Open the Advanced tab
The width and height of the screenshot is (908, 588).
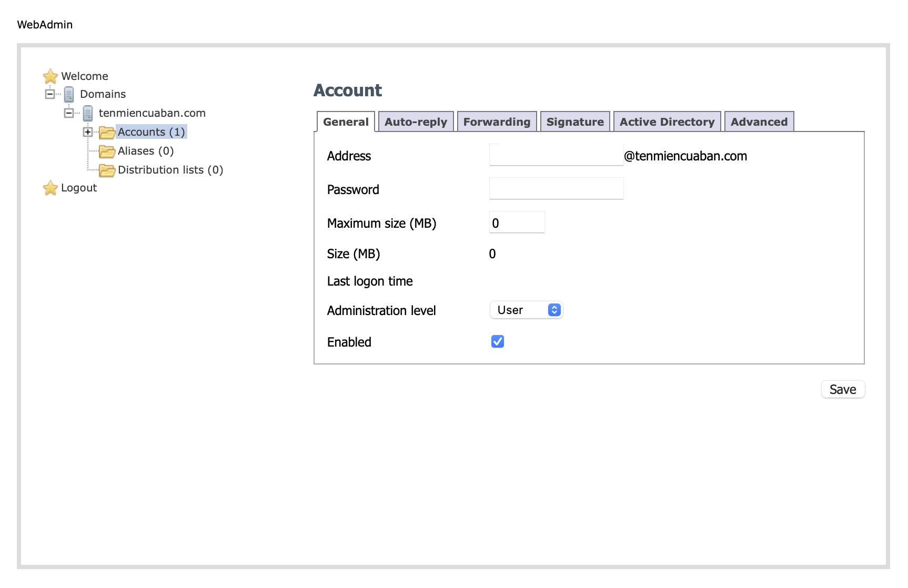(759, 121)
